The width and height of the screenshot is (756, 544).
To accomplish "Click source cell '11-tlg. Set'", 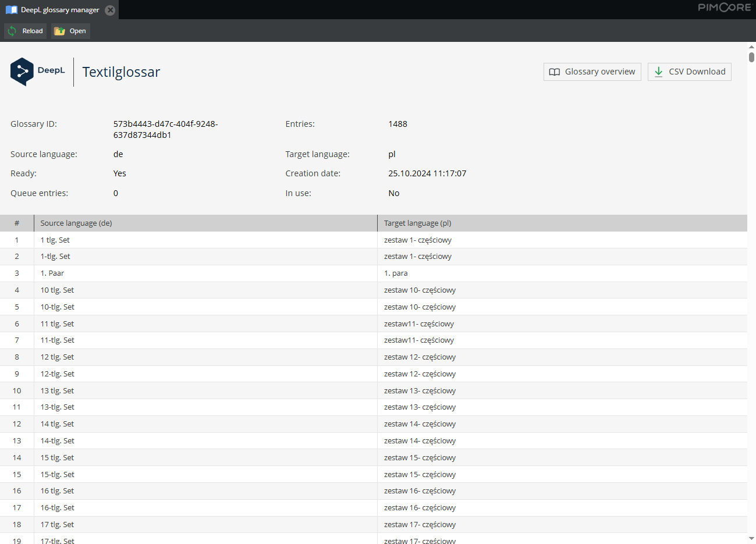I will (x=206, y=340).
